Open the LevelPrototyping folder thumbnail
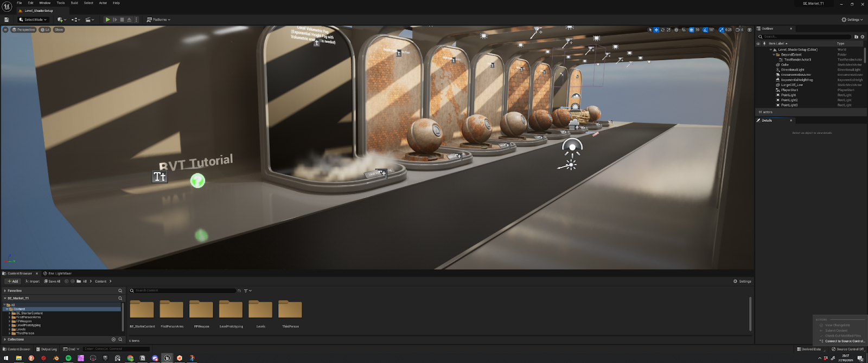Screen dimensions: 868x363 (231, 309)
